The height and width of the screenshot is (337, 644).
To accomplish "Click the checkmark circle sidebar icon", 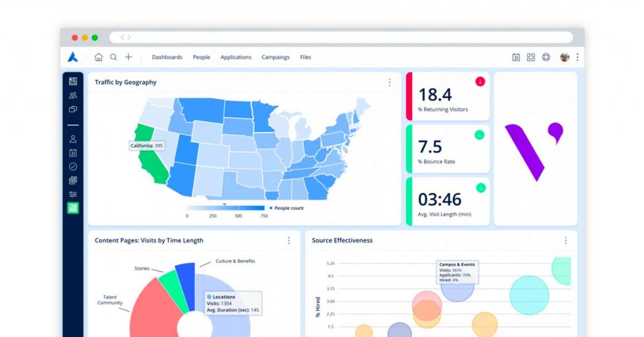I will coord(73,167).
